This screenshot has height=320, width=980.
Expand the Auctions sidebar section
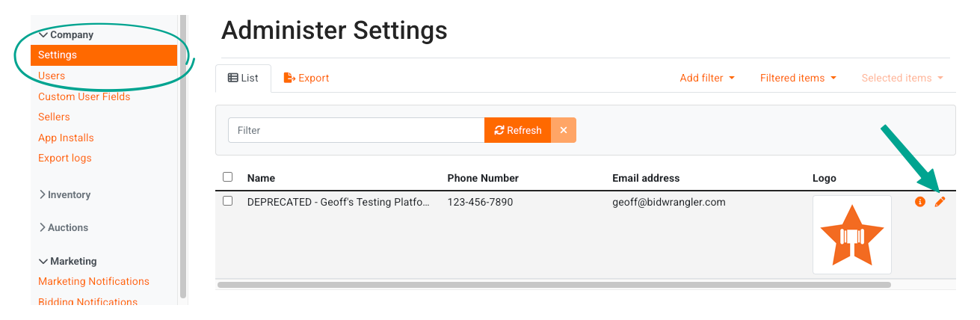[64, 227]
